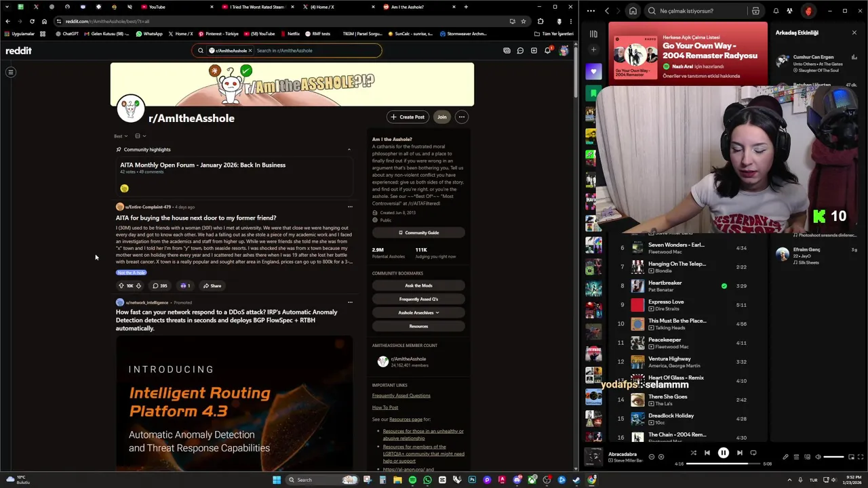
Task: Join the r/AmItheAsshole community
Action: (441, 117)
